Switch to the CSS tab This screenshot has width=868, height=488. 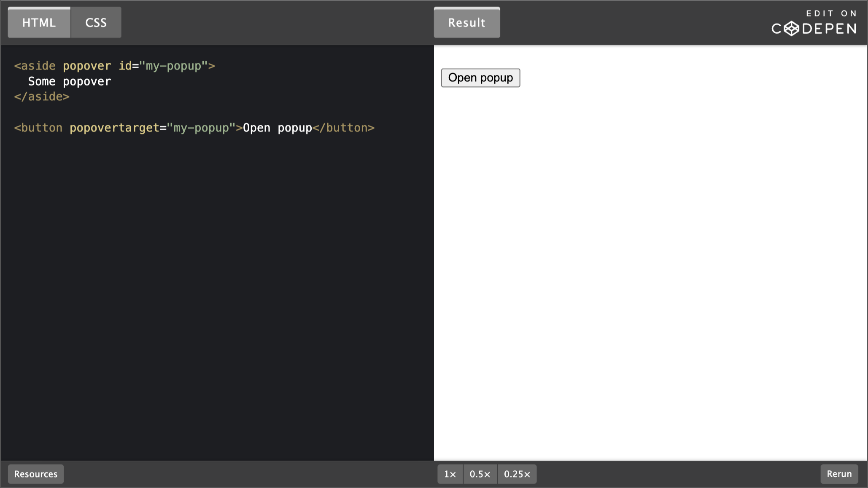(96, 23)
